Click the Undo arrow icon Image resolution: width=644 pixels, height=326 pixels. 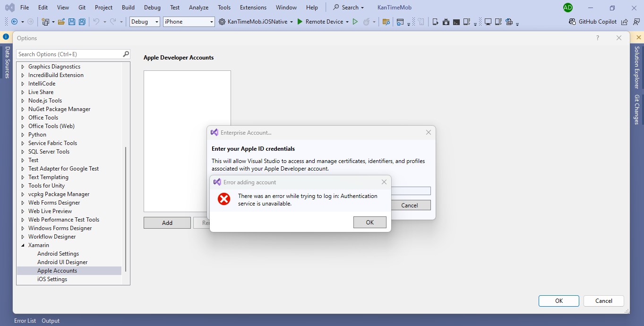pos(96,22)
